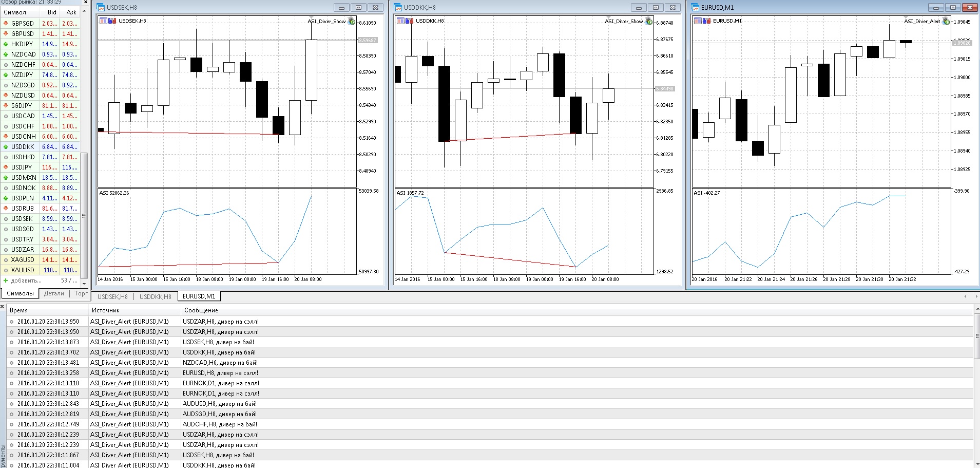Click the Сообщение column header in the journal
The image size is (980, 468).
[x=577, y=310]
